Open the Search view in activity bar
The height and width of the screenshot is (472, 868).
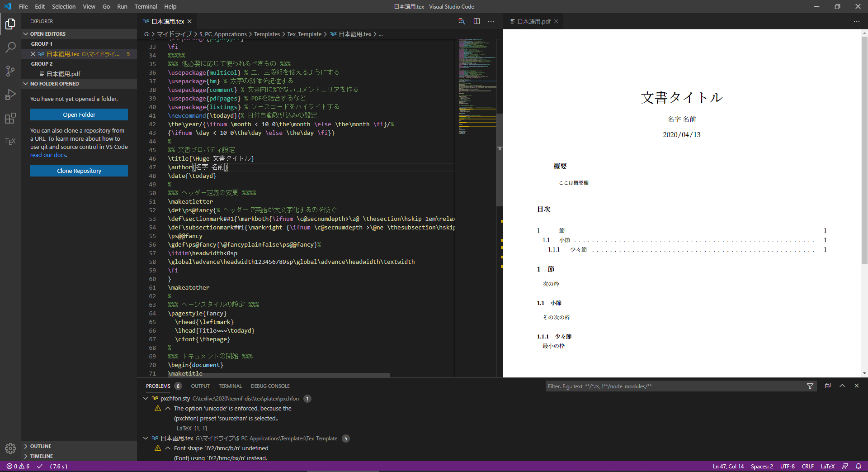click(10, 48)
